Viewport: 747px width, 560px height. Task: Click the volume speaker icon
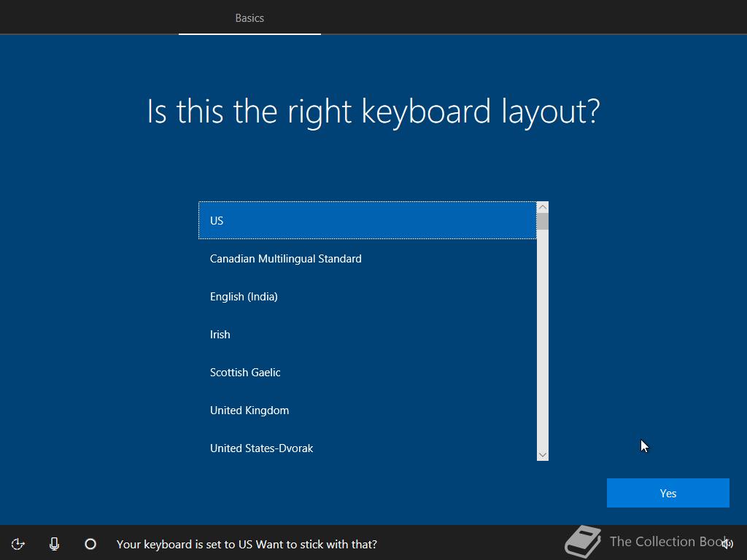727,544
